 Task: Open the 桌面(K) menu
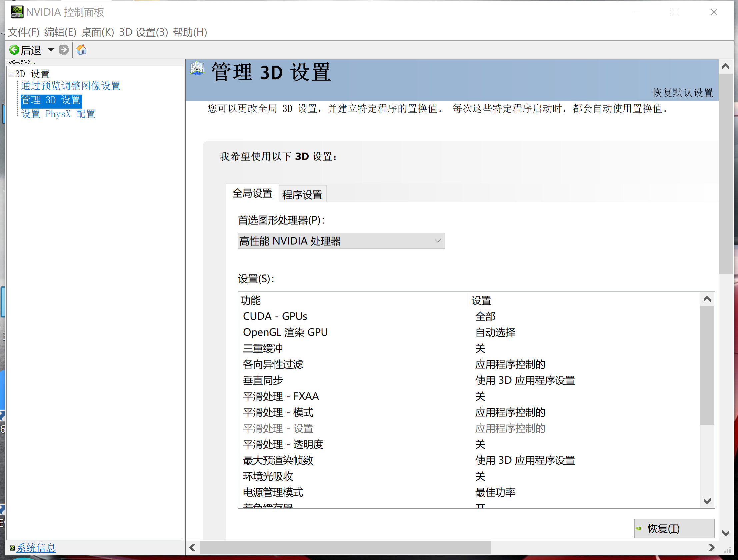pyautogui.click(x=97, y=32)
